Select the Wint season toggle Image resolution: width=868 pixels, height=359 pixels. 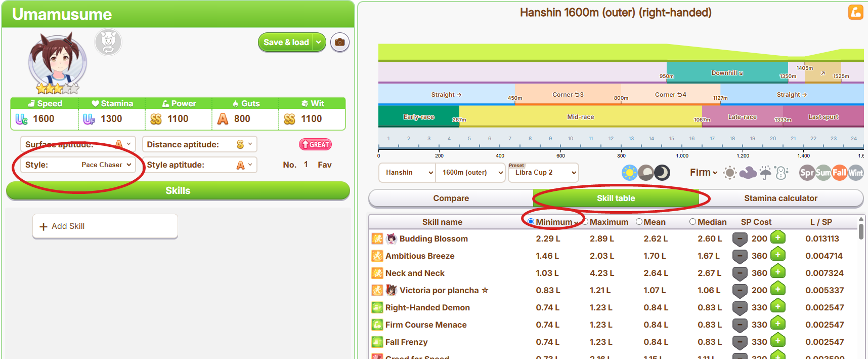pyautogui.click(x=856, y=173)
